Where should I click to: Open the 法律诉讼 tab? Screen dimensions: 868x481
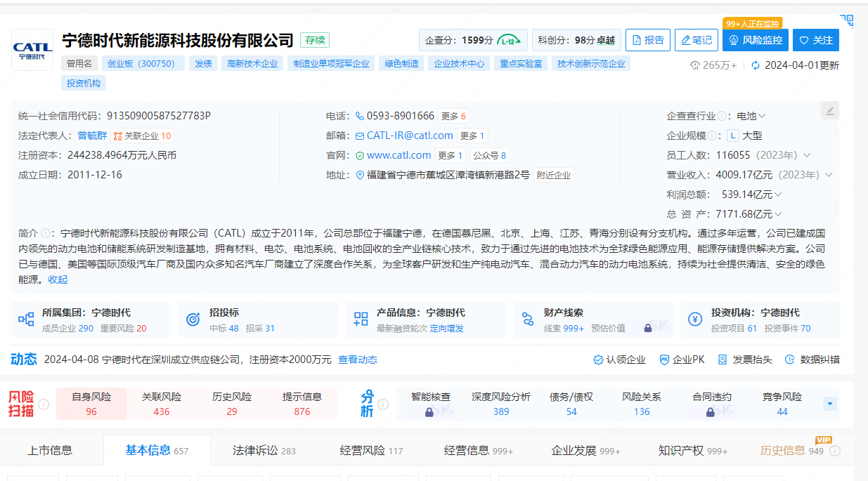click(264, 451)
